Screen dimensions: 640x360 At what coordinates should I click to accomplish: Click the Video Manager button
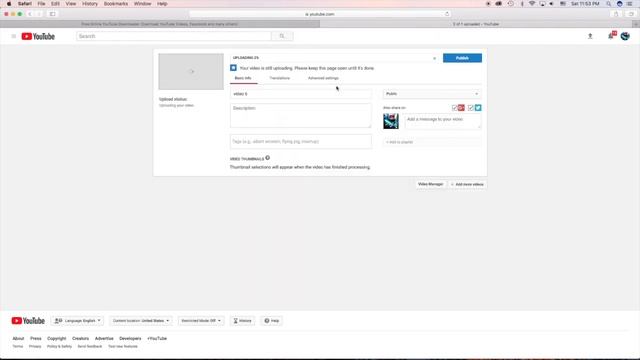pyautogui.click(x=430, y=184)
